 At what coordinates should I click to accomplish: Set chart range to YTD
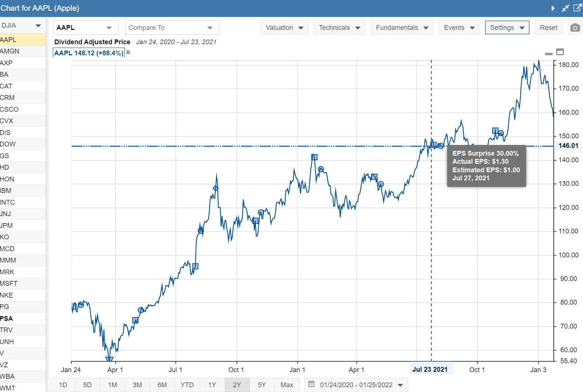tap(187, 385)
